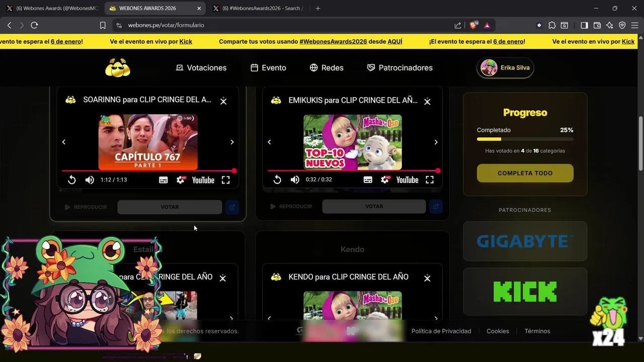Open the Brave wallet icon
The image size is (644, 362).
point(597,25)
